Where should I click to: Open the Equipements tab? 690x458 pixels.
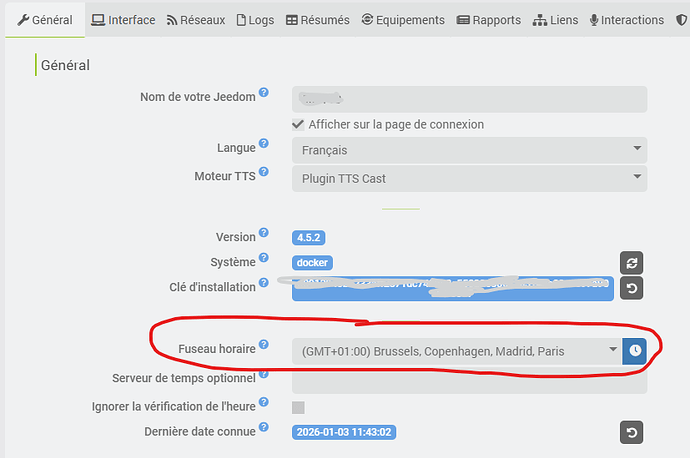(x=403, y=20)
